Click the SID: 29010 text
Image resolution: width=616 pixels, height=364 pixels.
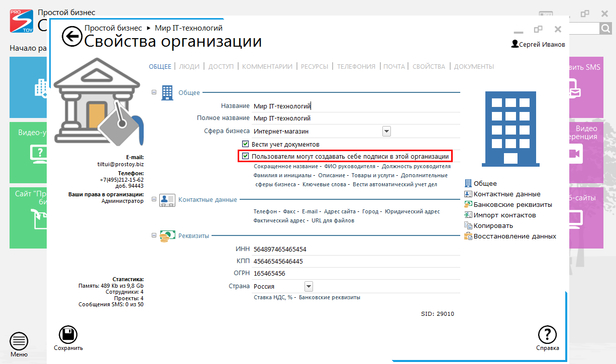pos(438,314)
